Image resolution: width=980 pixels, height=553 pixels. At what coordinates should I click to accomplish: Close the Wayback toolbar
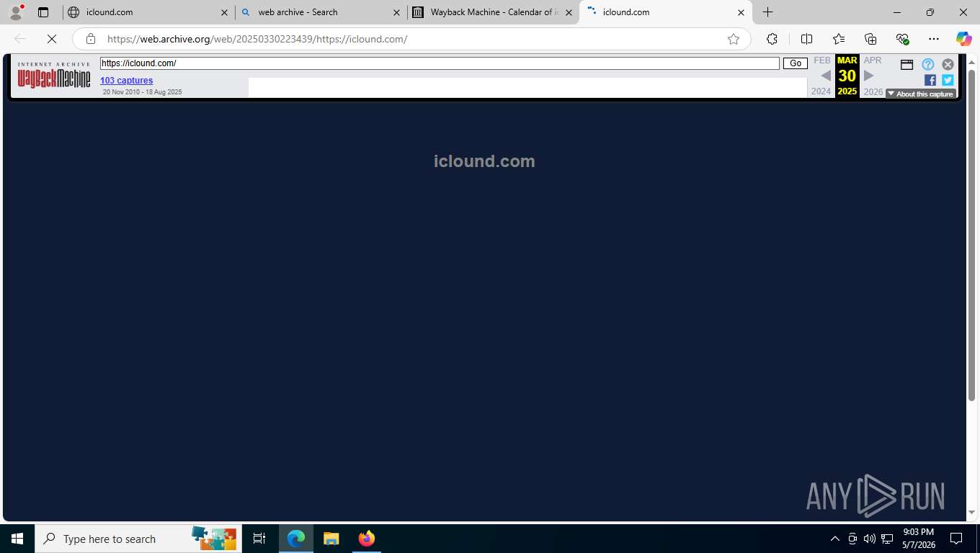click(948, 65)
